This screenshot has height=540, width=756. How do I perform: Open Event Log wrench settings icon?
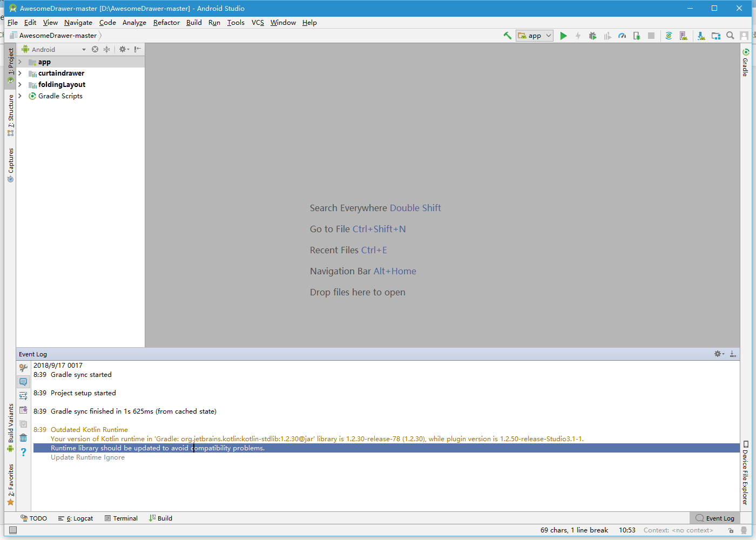pos(23,368)
